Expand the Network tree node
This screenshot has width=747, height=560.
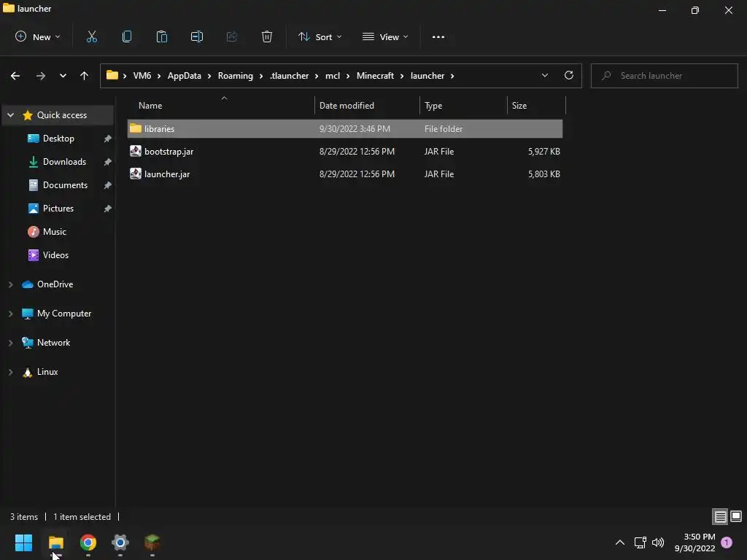(x=10, y=343)
